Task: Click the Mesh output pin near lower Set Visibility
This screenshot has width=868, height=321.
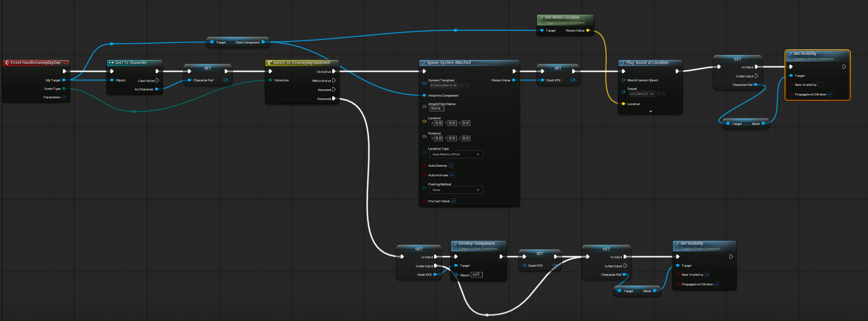Action: pyautogui.click(x=655, y=291)
